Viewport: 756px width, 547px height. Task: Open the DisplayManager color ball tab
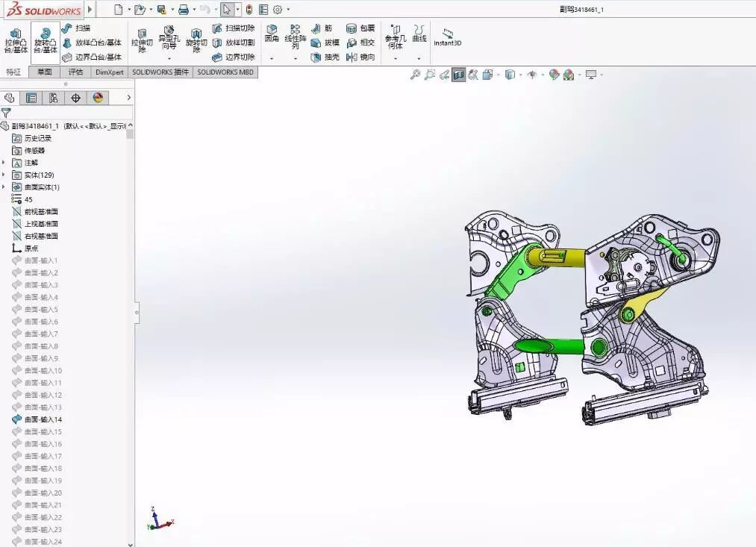[97, 98]
